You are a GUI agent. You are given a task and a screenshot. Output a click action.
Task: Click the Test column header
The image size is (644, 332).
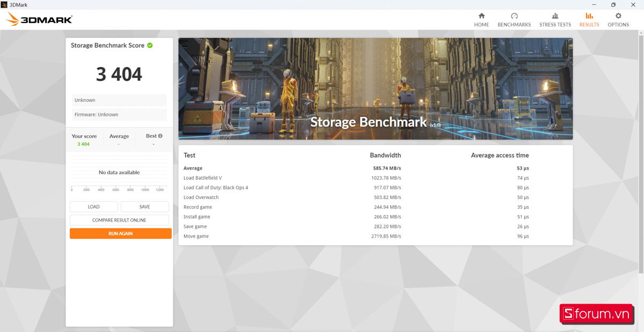(189, 156)
